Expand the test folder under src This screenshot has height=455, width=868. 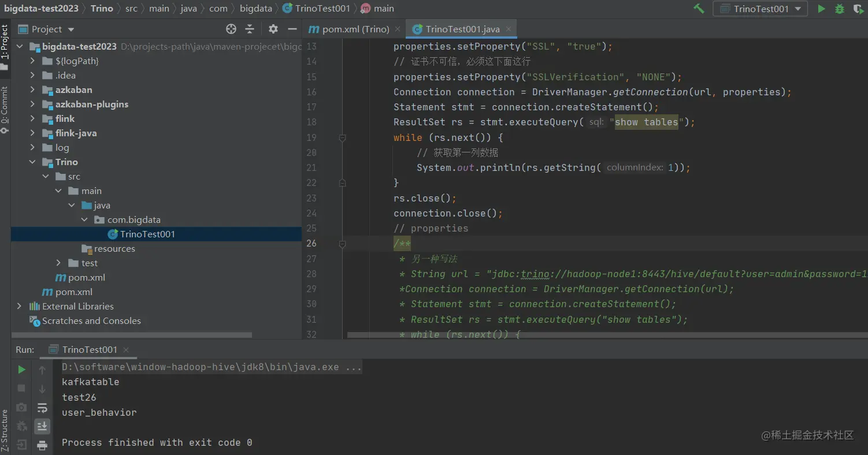(x=58, y=263)
